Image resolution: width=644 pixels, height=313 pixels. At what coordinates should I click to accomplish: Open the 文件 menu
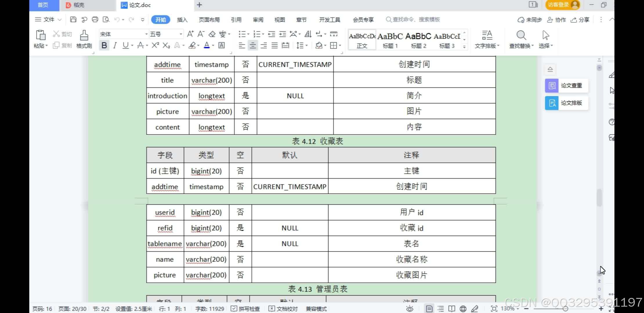[48, 19]
